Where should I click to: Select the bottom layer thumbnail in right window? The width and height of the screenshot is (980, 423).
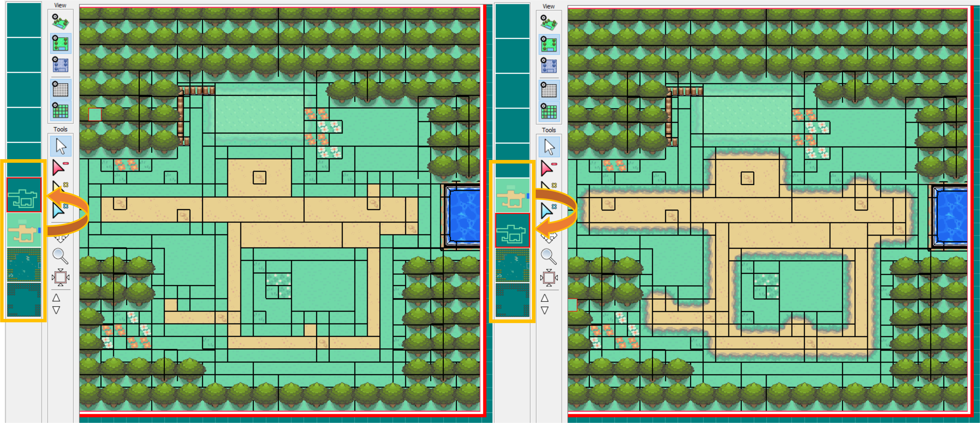click(x=512, y=300)
